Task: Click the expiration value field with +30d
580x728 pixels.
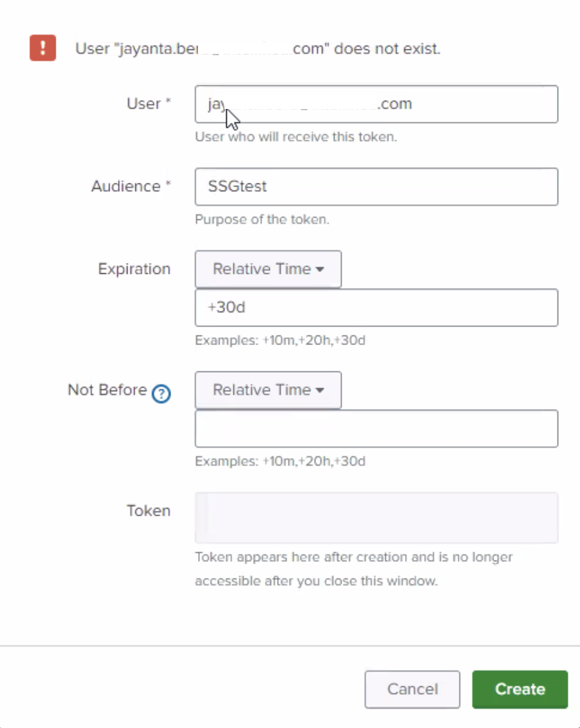Action: [376, 307]
